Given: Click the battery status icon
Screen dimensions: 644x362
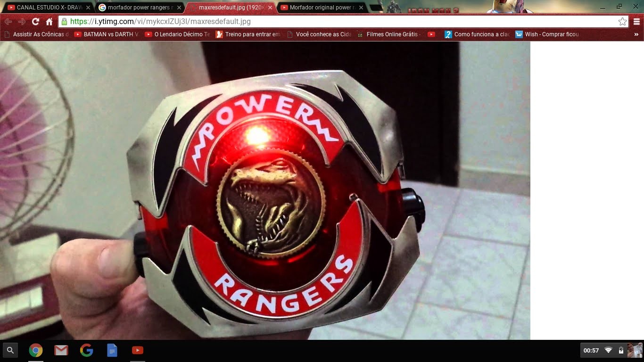Looking at the screenshot, I should pos(621,350).
